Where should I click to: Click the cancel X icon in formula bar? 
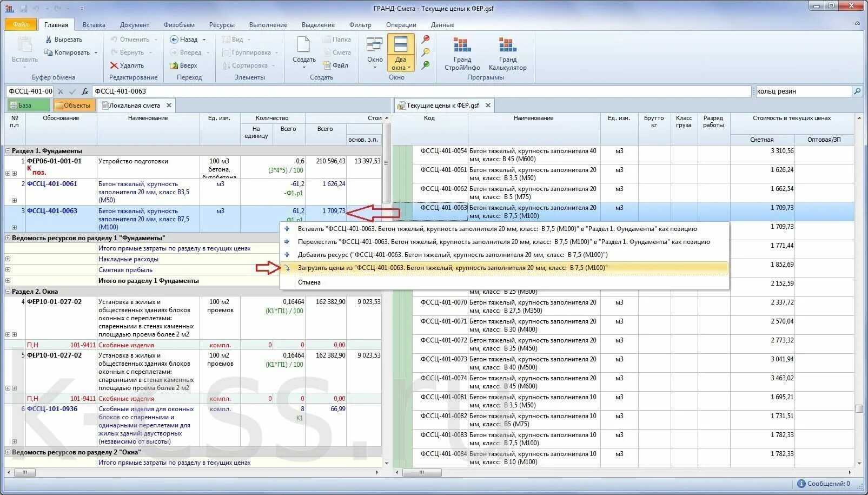click(x=61, y=91)
